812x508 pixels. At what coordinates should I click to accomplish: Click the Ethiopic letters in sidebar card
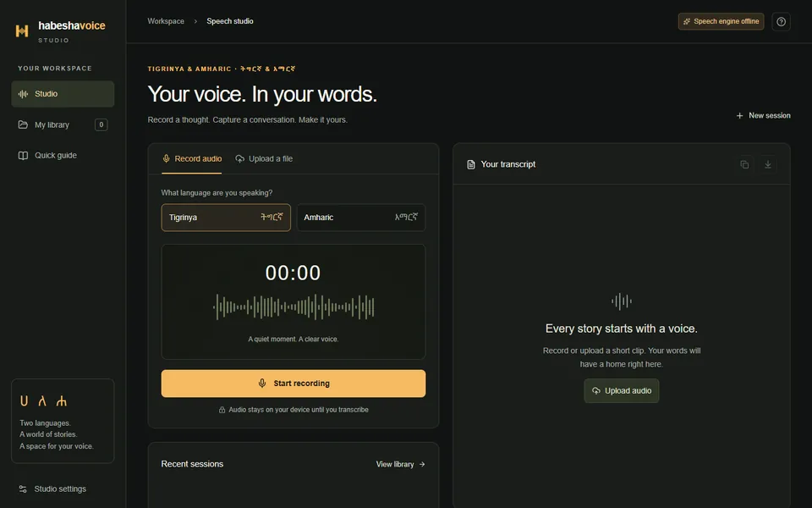[x=43, y=400]
